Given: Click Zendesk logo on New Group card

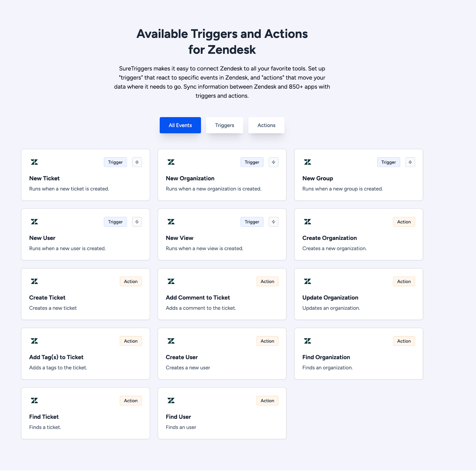Looking at the screenshot, I should click(x=308, y=162).
